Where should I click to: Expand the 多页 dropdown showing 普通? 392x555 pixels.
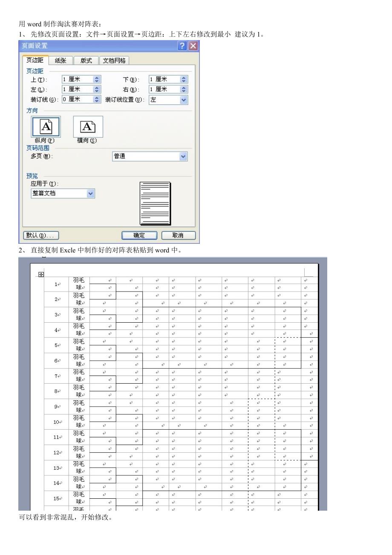183,156
